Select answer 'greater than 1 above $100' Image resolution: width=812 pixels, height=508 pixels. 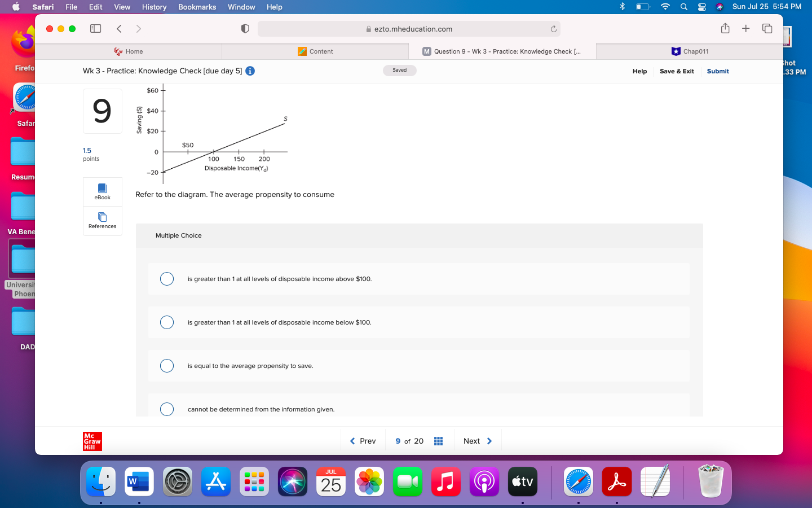click(167, 279)
